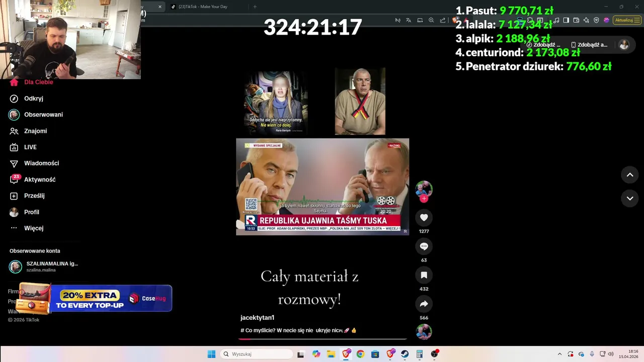Save video with bookmark icon
Image resolution: width=644 pixels, height=362 pixels.
coord(424,275)
